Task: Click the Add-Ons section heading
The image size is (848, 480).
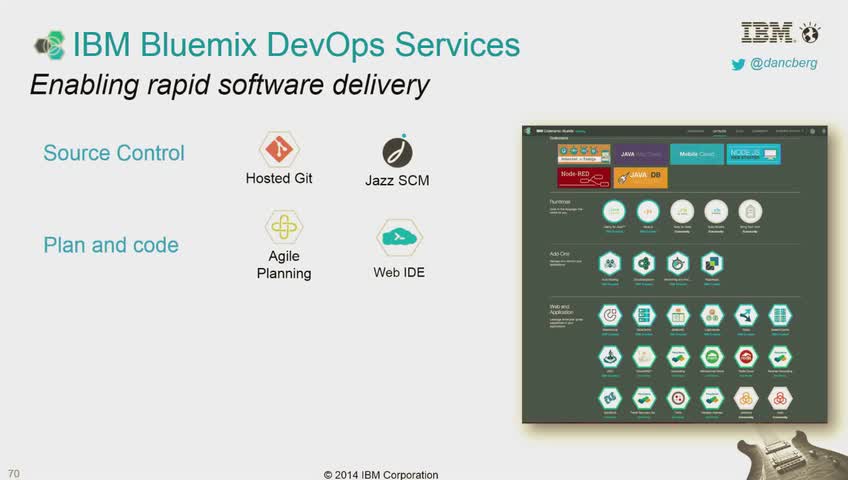Action: tap(560, 254)
